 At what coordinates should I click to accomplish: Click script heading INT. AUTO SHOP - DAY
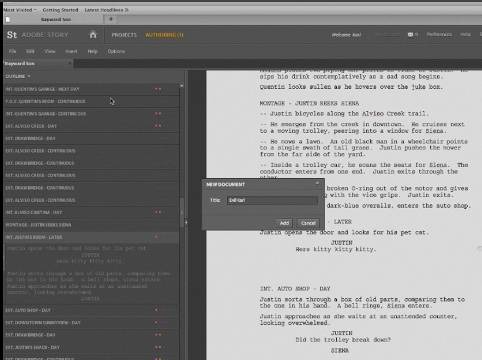click(x=295, y=289)
